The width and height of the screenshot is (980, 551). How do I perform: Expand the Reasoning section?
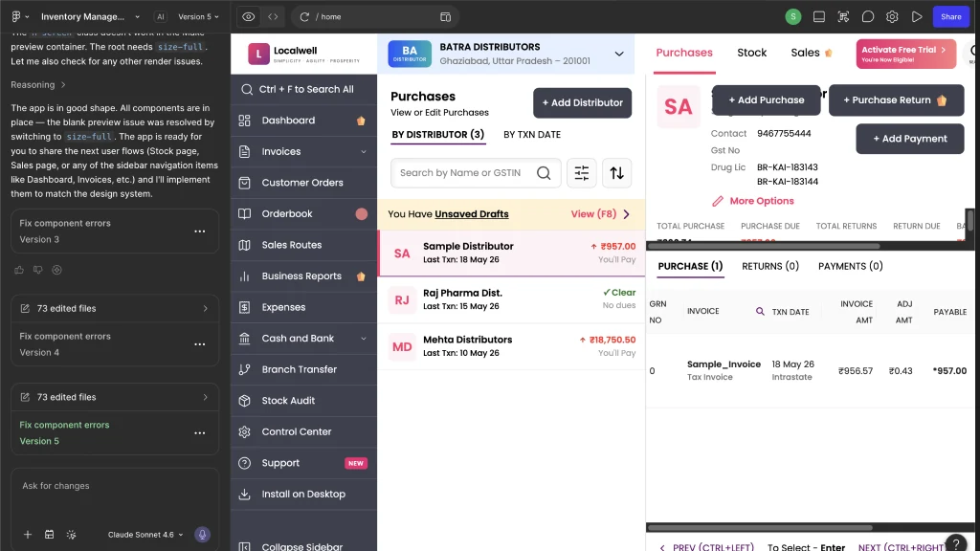38,84
